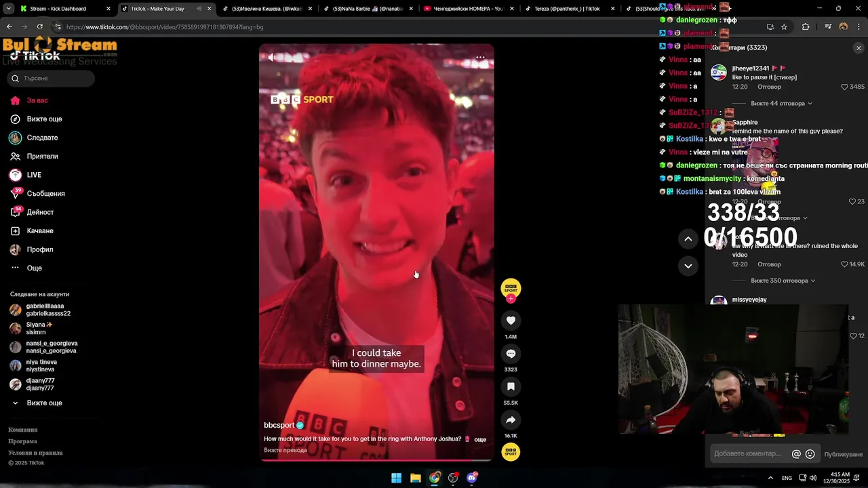Go back with browser back arrow
Viewport: 868px width, 488px height.
pyautogui.click(x=9, y=27)
